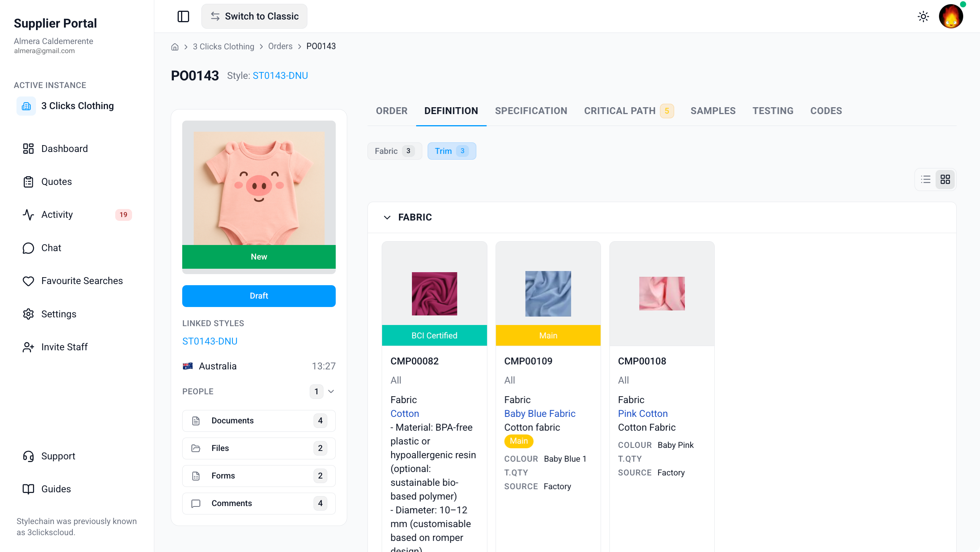This screenshot has height=552, width=980.
Task: Click the 3 Clicks Clothing instance icon
Action: click(26, 106)
